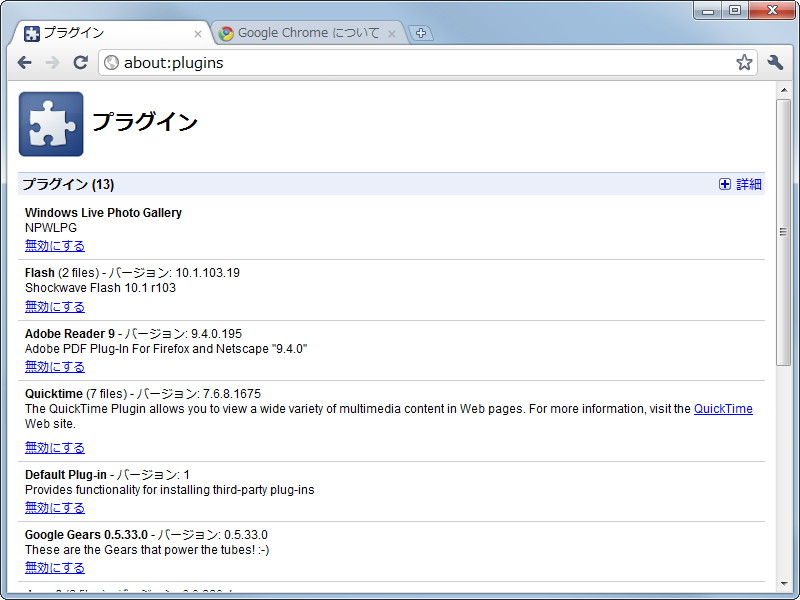Click the page icon in the address bar
This screenshot has height=600, width=800.
click(x=111, y=62)
